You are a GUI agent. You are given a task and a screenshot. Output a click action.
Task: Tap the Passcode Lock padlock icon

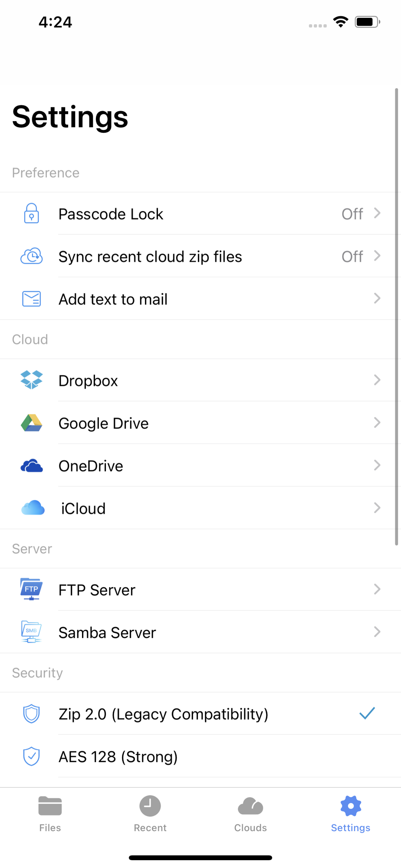click(x=31, y=213)
